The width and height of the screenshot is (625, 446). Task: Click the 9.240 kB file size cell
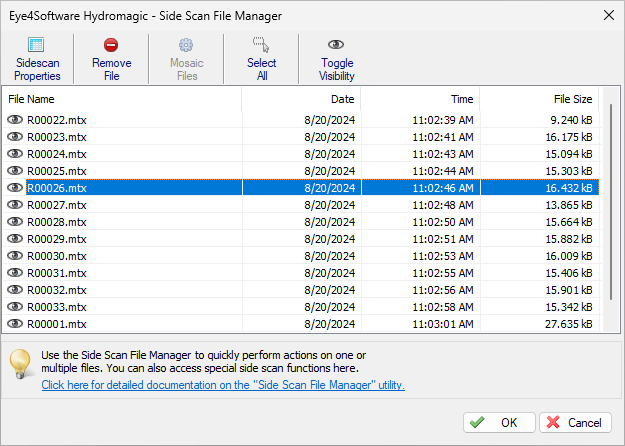click(x=571, y=120)
